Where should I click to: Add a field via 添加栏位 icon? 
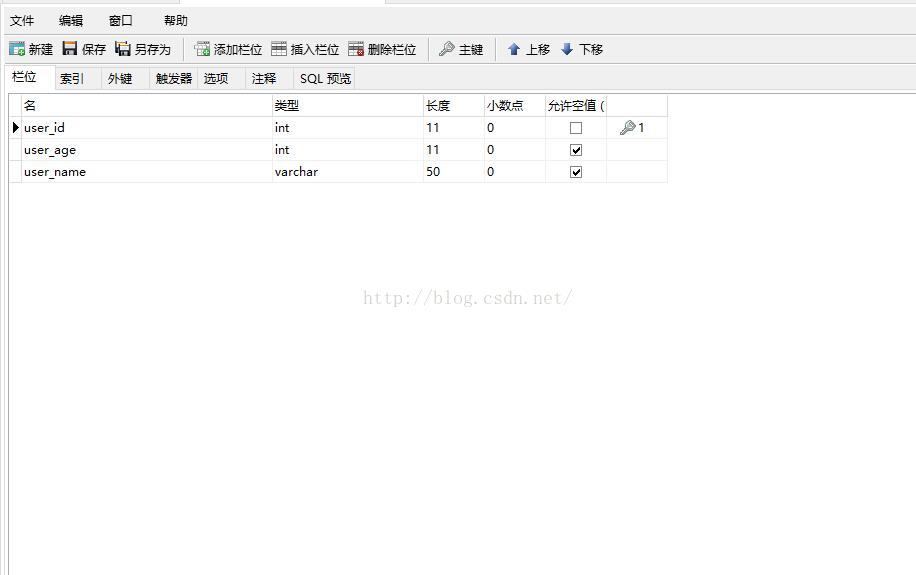pos(202,49)
